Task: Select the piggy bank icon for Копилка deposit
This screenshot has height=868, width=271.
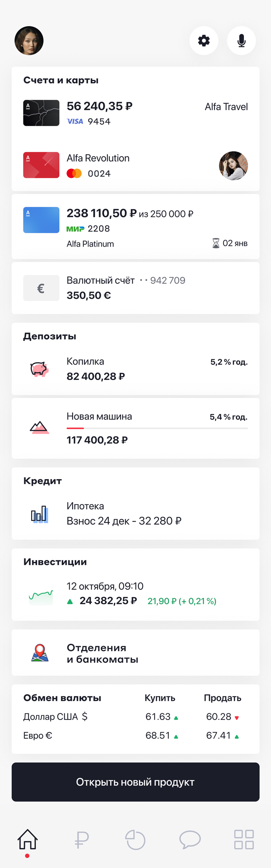Action: (x=40, y=368)
